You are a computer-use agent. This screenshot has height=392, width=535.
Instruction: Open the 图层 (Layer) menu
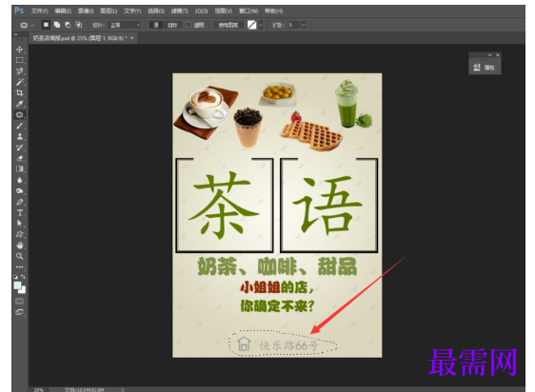(x=109, y=10)
